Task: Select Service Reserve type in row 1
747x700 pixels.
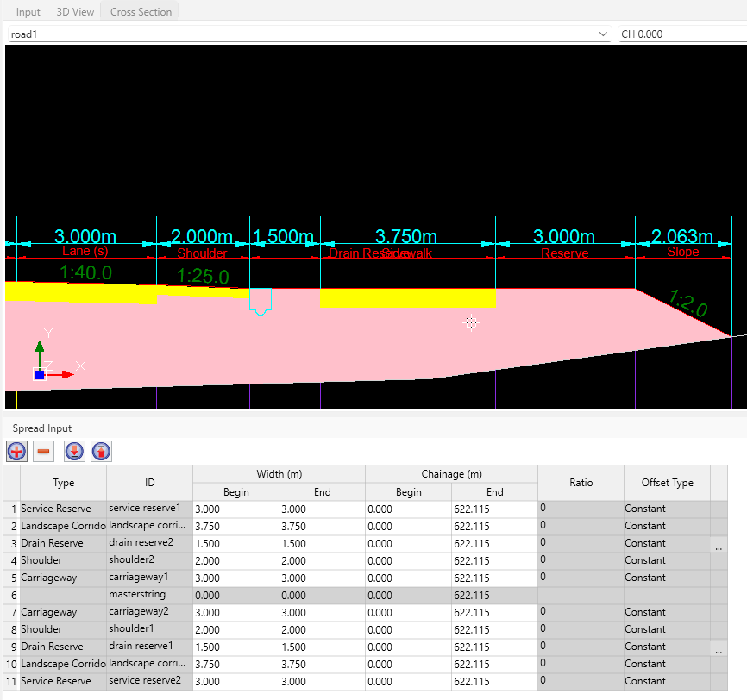Action: click(x=63, y=509)
